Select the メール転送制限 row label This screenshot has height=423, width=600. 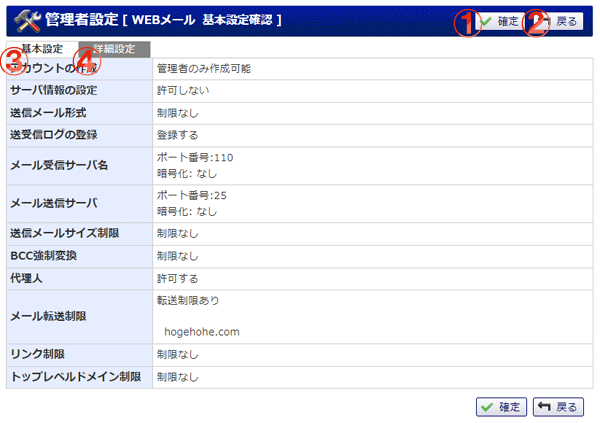[x=48, y=316]
